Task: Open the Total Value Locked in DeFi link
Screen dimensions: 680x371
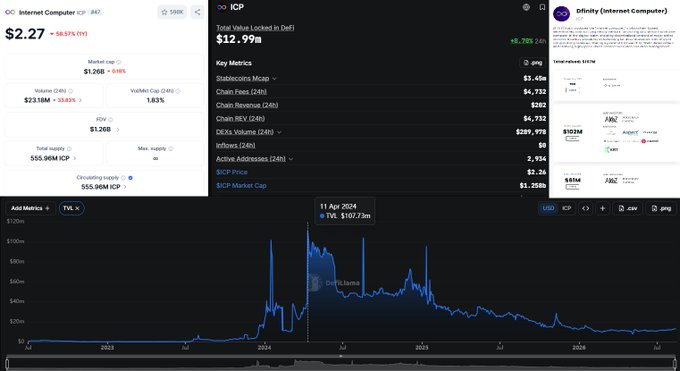Action: point(255,28)
